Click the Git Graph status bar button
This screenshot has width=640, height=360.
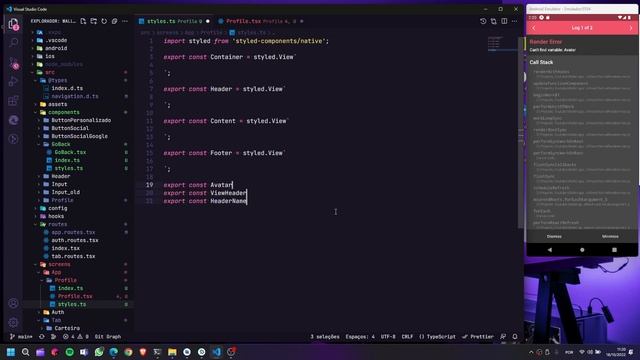108,337
